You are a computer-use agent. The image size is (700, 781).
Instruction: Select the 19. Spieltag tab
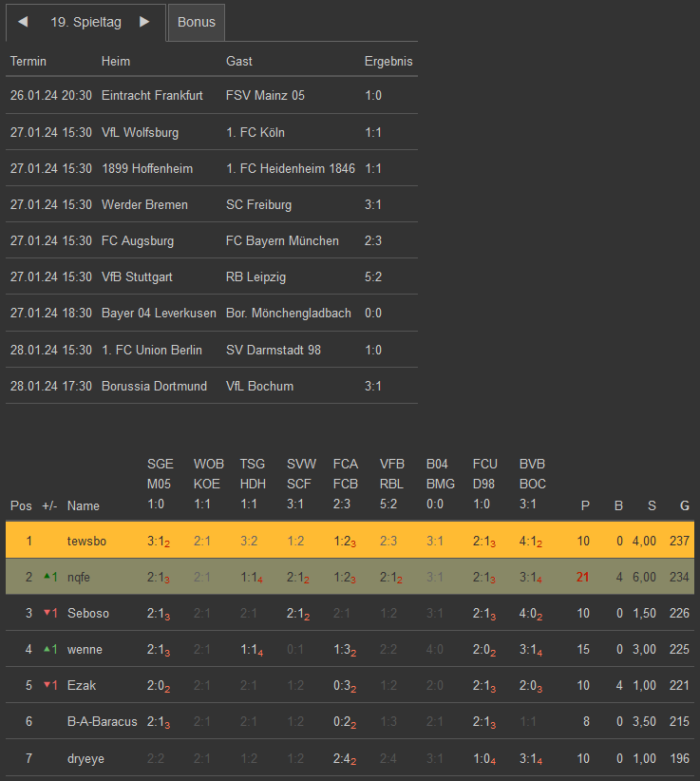[x=85, y=22]
